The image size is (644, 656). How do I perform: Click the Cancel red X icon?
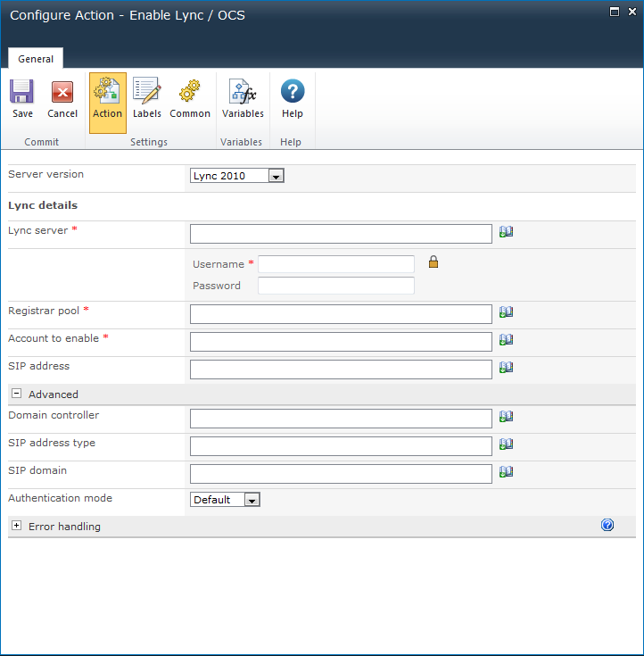62,92
